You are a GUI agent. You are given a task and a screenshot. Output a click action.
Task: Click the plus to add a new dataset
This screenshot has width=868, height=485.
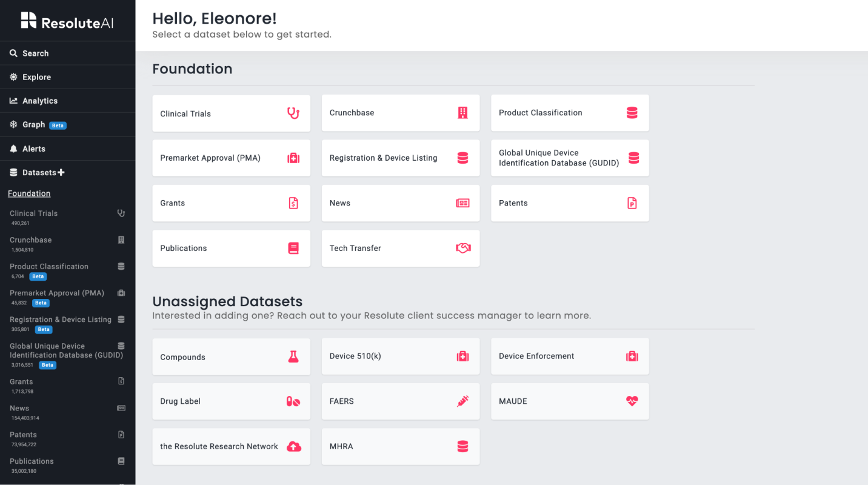tap(61, 172)
